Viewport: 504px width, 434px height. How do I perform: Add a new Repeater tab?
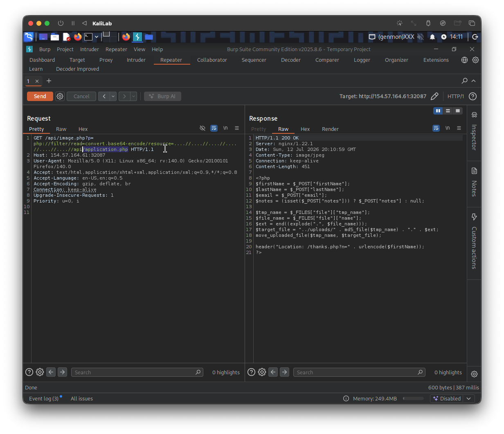49,81
